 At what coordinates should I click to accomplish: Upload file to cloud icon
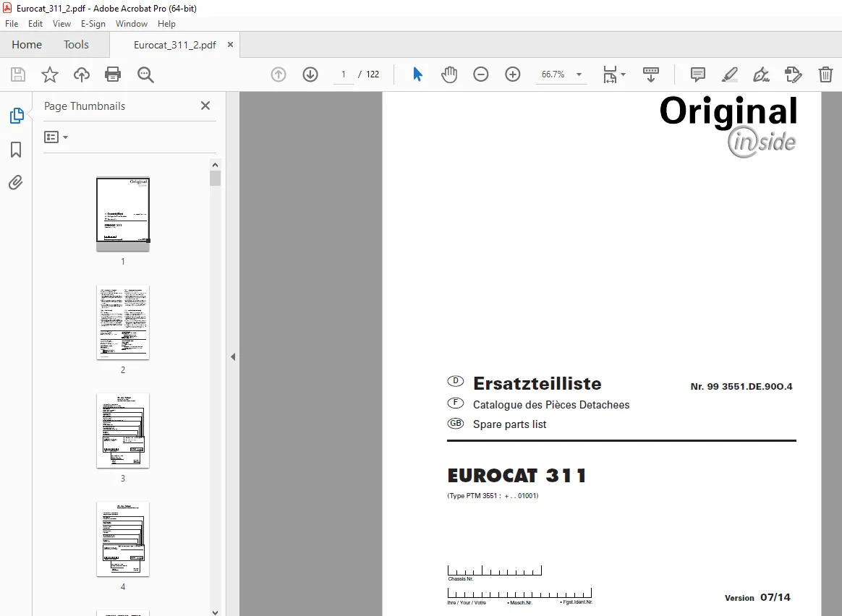tap(82, 74)
